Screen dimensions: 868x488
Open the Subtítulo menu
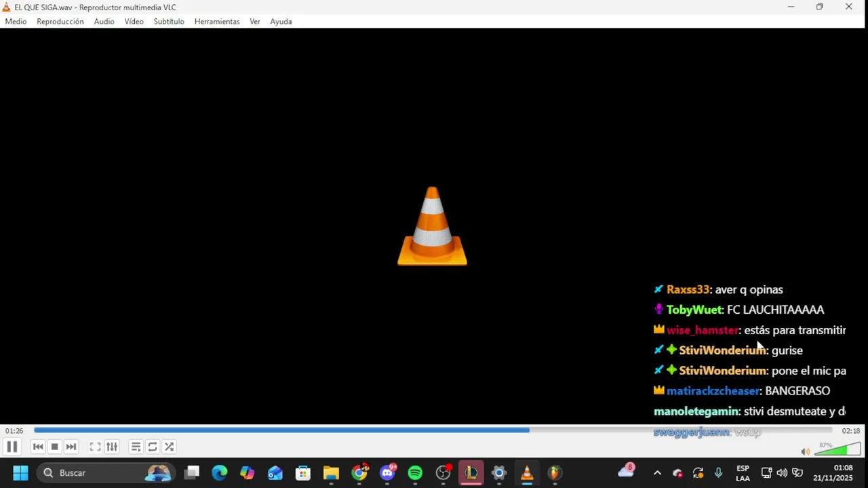tap(169, 22)
